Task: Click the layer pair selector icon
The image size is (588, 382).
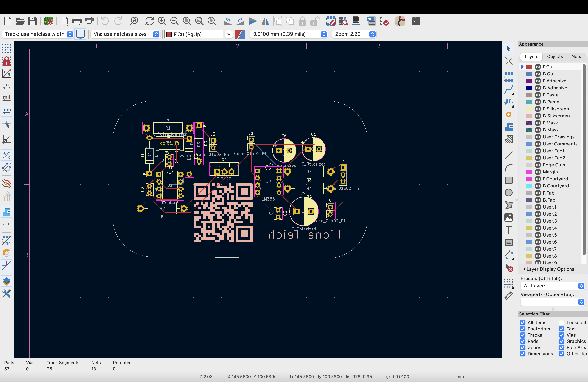Action: [240, 34]
